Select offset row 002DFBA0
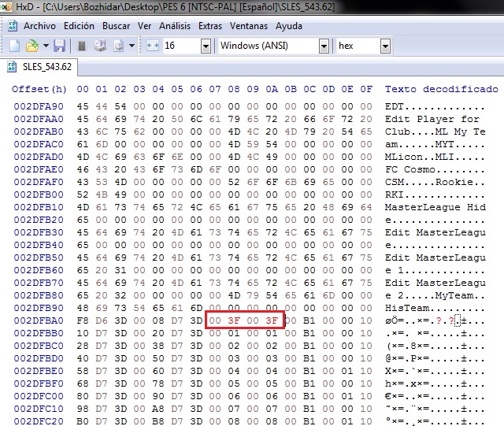The image size is (504, 426). [x=39, y=320]
